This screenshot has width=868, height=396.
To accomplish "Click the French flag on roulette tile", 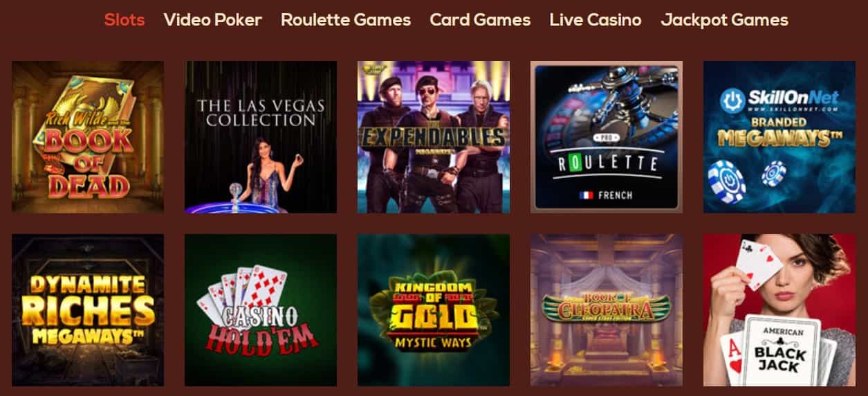I will [584, 195].
